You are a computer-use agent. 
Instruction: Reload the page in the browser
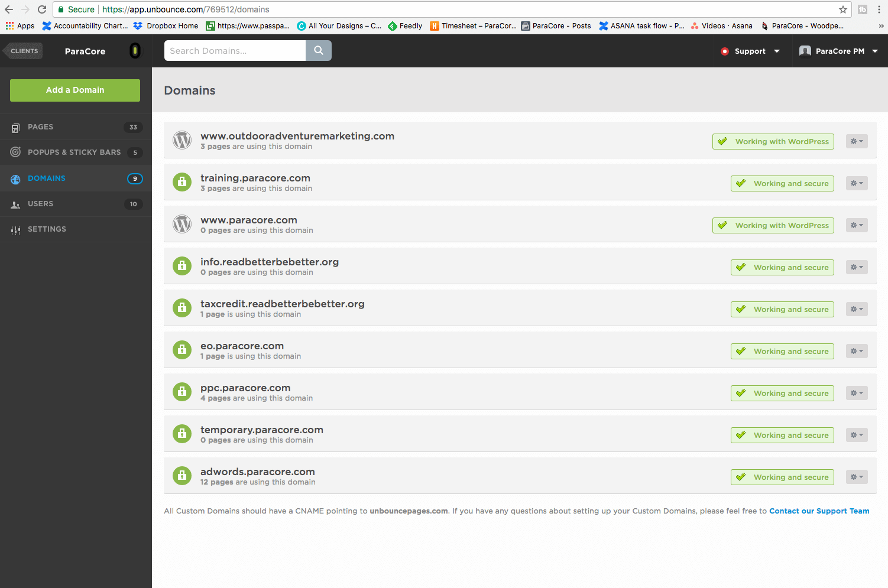point(42,9)
